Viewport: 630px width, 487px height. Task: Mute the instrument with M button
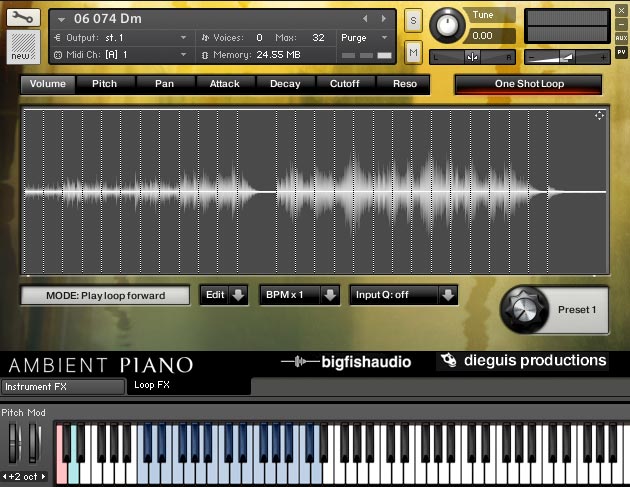coord(413,52)
